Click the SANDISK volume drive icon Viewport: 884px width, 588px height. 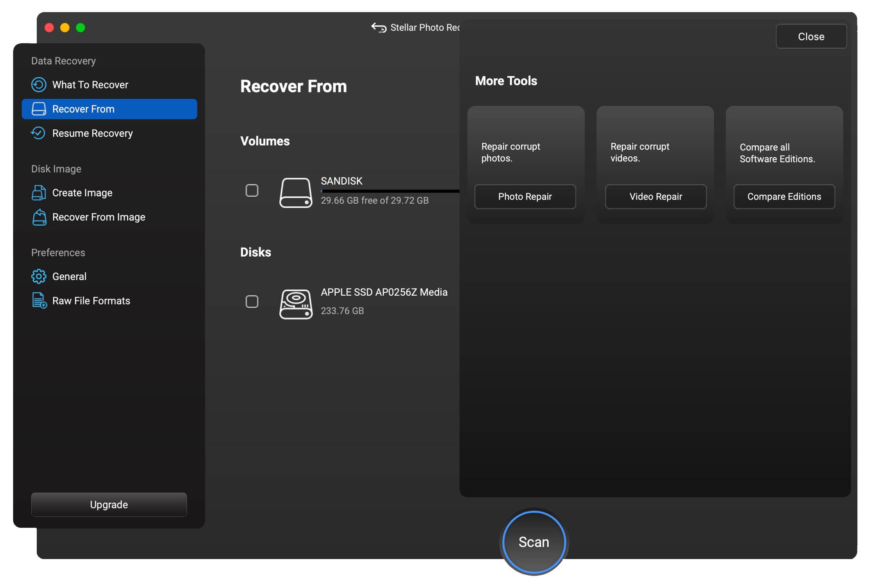tap(296, 192)
